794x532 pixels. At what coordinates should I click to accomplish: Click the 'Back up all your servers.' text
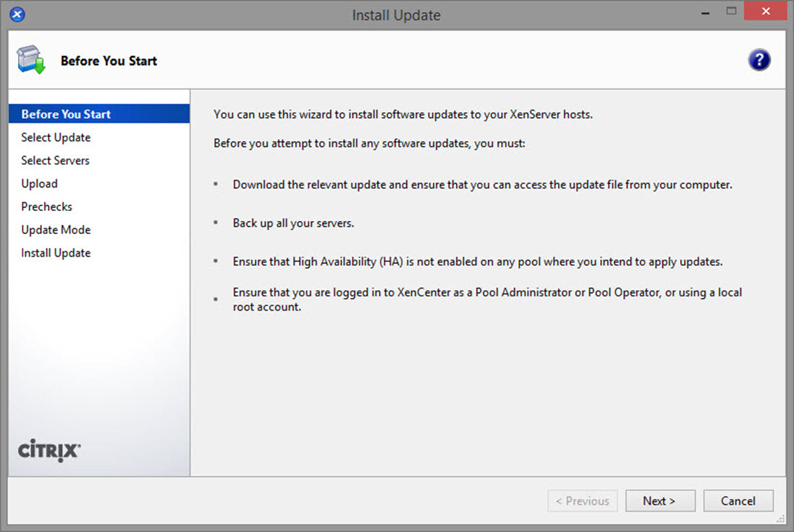(x=294, y=223)
